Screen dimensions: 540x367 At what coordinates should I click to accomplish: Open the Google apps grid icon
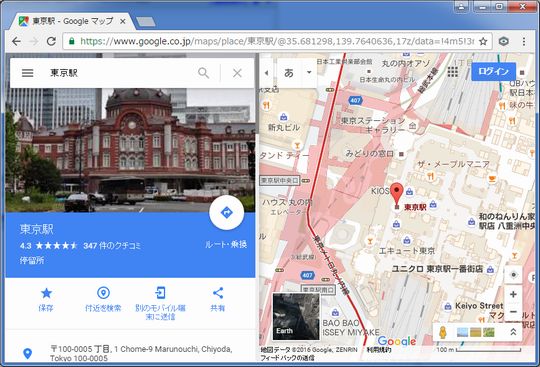tap(453, 72)
